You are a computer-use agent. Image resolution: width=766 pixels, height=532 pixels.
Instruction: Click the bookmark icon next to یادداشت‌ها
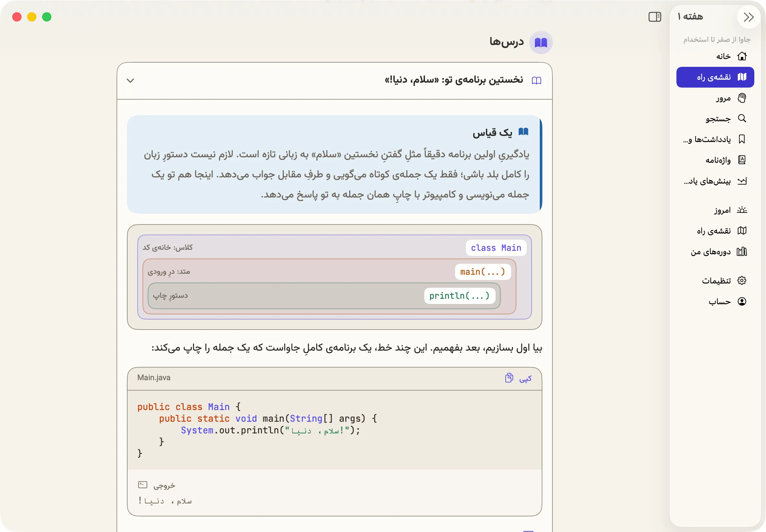click(742, 139)
